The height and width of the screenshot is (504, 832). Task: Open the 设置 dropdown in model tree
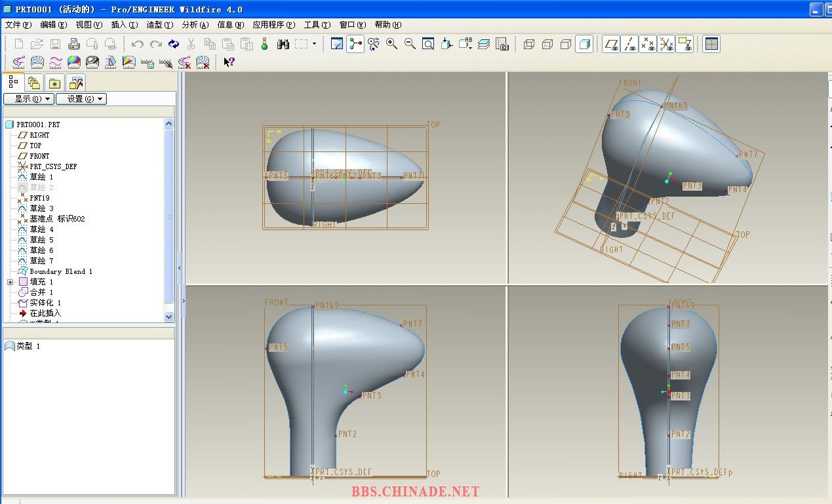pos(81,99)
